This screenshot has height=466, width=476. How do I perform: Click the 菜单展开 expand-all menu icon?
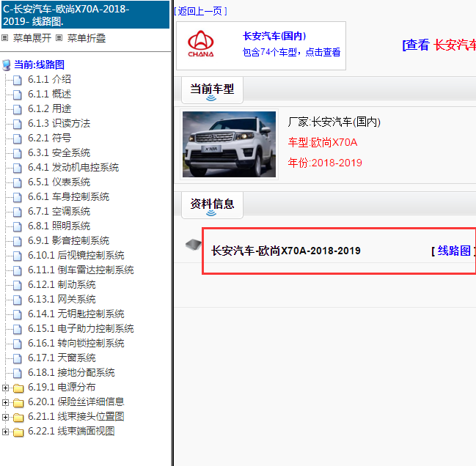click(x=5, y=38)
